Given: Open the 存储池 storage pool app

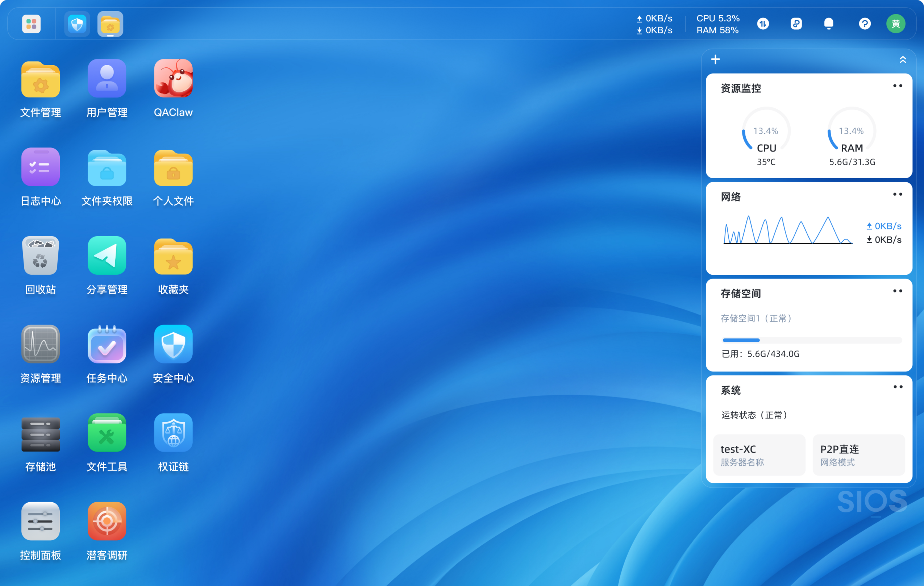Looking at the screenshot, I should coord(40,434).
